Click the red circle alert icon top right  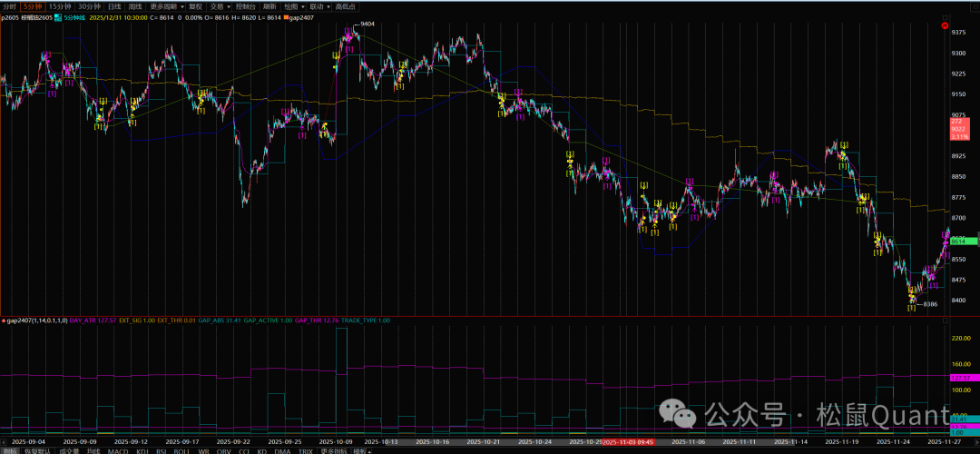pos(947,26)
